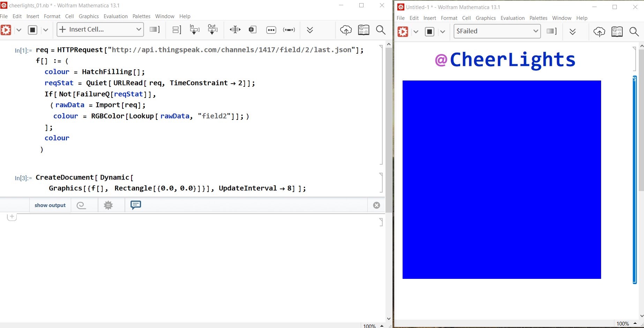Click the insert input cell 'In' icon
Screen dimensions: 644x328
194,29
